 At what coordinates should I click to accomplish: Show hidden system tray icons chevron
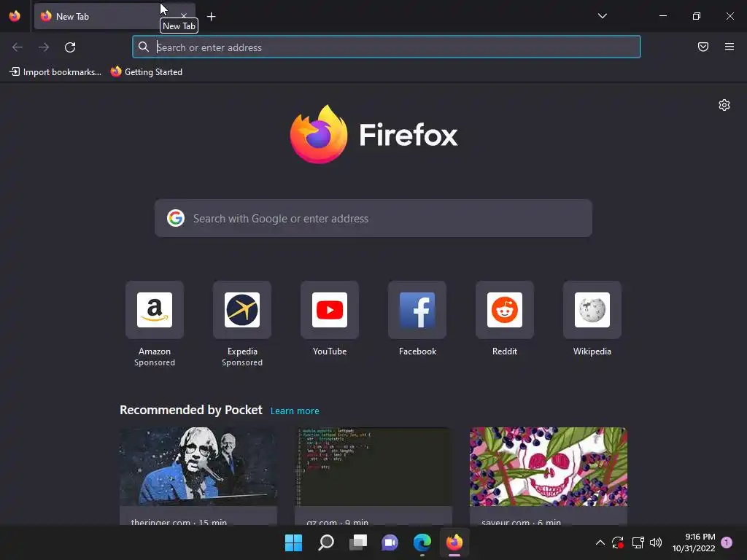[600, 542]
